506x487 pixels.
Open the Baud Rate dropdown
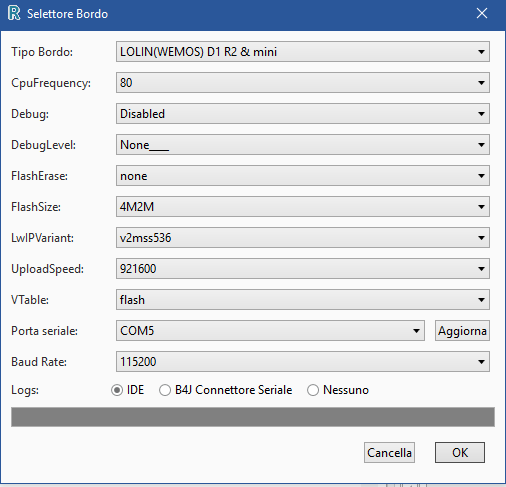coord(303,362)
